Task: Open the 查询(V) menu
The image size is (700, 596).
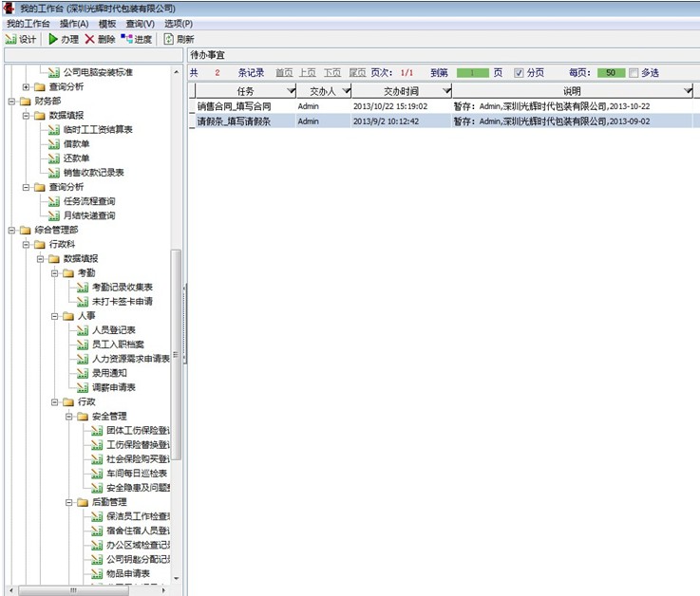Action: point(140,23)
